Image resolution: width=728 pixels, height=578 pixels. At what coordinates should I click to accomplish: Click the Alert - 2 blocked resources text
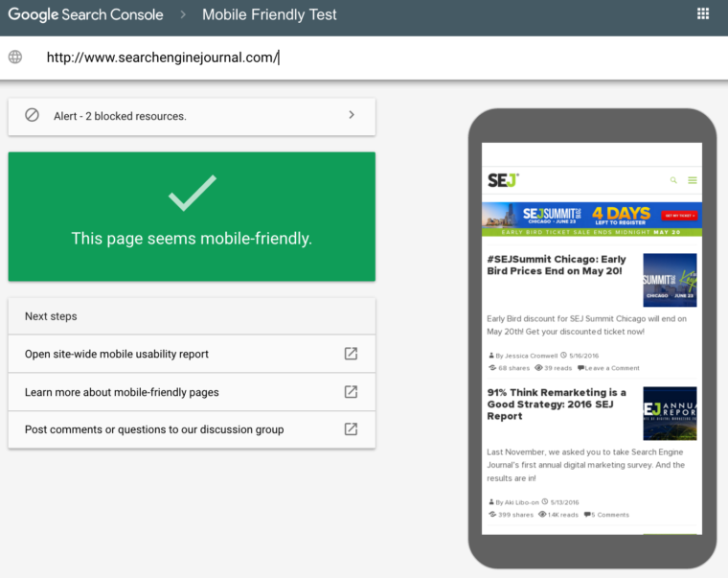point(120,116)
